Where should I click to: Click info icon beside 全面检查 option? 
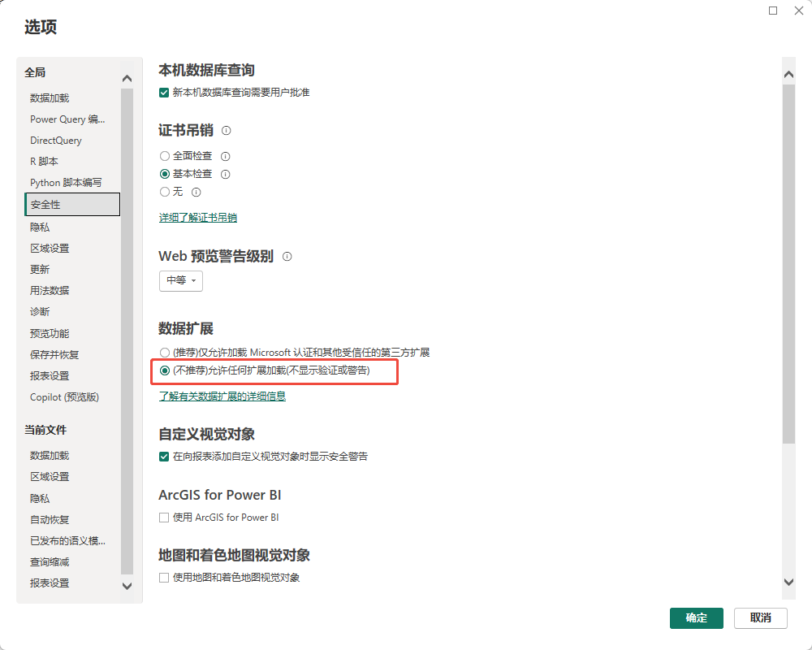(226, 156)
